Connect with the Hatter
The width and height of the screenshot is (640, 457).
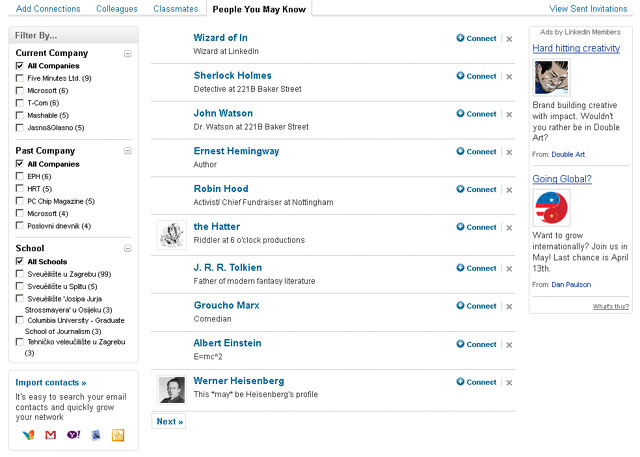click(476, 227)
